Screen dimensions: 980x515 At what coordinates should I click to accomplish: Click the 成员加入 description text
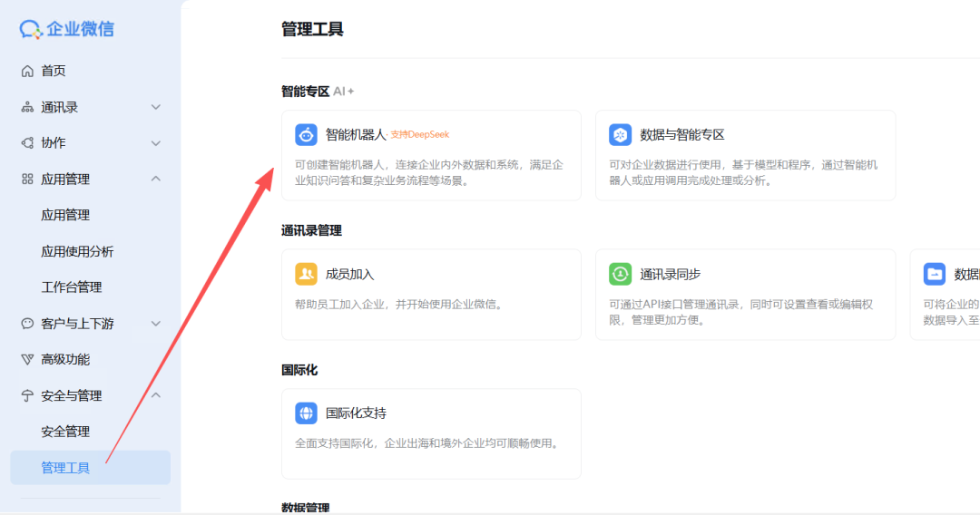click(399, 305)
